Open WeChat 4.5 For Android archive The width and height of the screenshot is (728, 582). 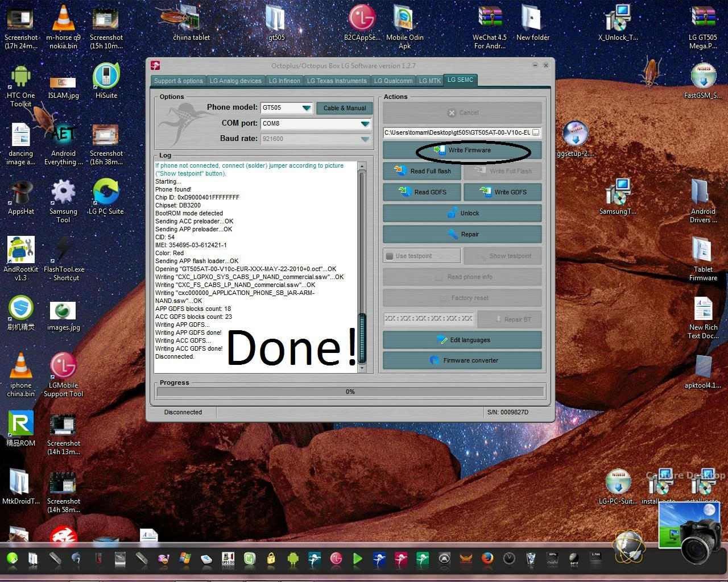(490, 27)
